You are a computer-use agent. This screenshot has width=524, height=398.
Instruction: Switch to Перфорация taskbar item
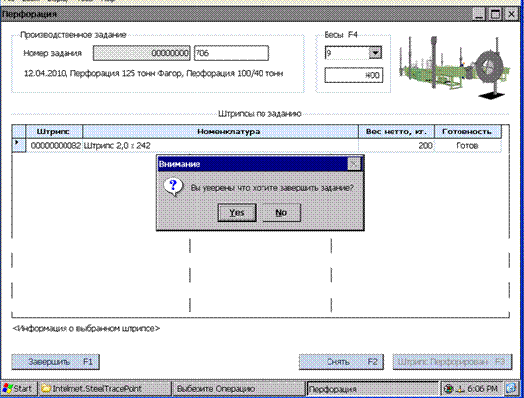(372, 389)
